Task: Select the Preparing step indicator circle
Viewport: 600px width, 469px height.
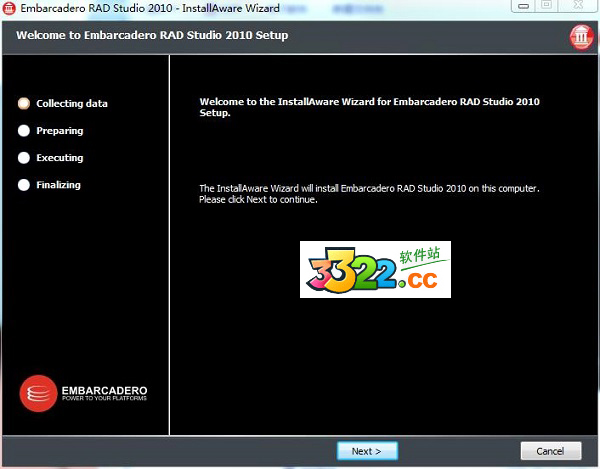Action: [x=24, y=130]
